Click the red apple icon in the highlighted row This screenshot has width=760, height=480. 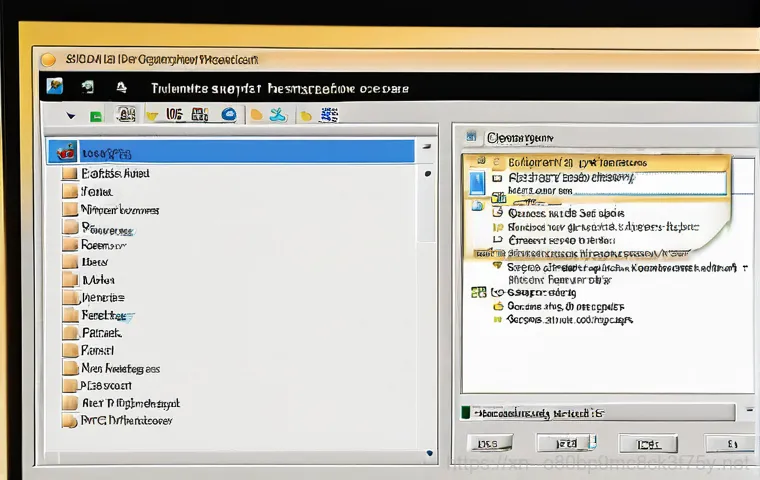[x=66, y=152]
